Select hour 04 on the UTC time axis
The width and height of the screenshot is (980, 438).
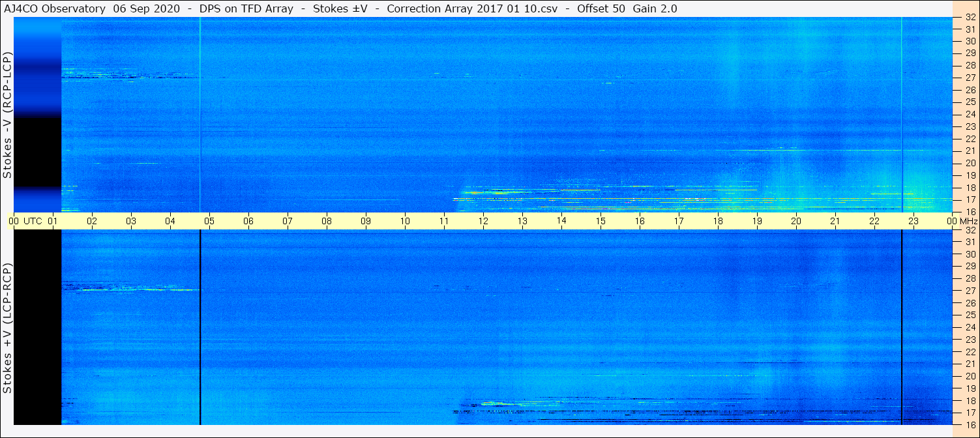(170, 221)
